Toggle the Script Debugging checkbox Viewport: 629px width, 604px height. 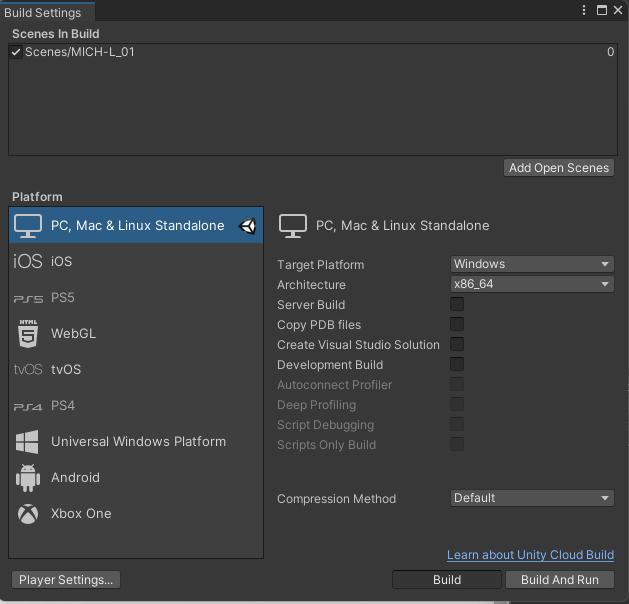coord(457,424)
